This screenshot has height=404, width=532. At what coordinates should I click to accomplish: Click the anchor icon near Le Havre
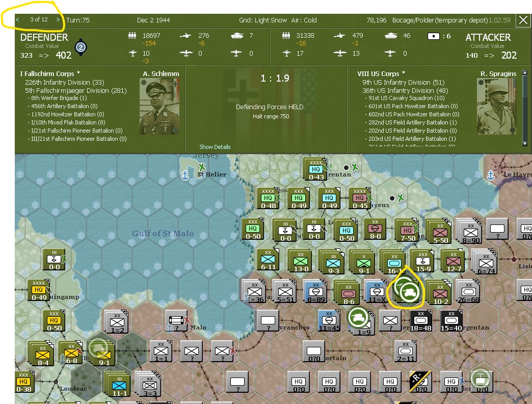click(x=490, y=174)
